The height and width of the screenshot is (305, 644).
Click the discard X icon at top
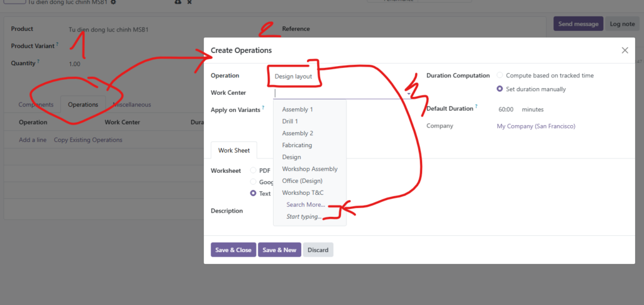click(189, 3)
